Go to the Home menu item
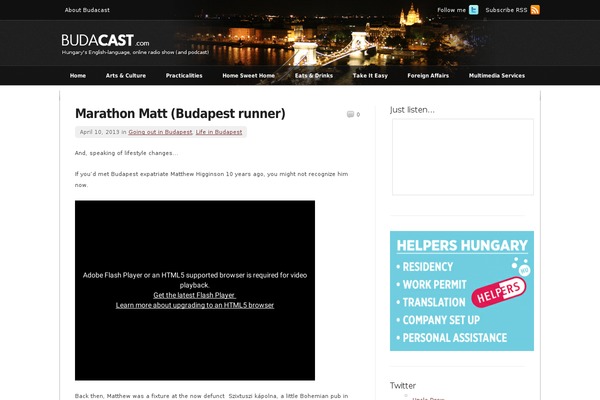The width and height of the screenshot is (600, 400). 78,75
